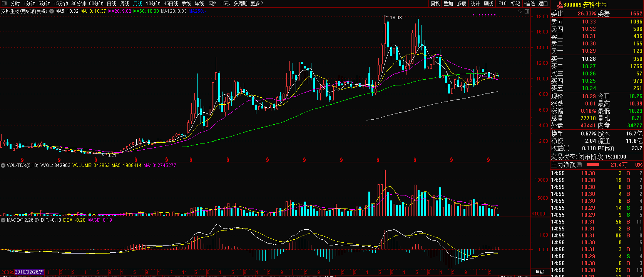Expand the 更多 periods menu
644x277 pixels.
[x=257, y=3]
